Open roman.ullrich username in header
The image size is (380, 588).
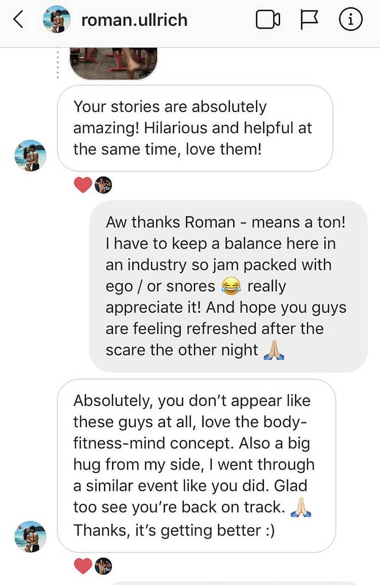[x=134, y=20]
